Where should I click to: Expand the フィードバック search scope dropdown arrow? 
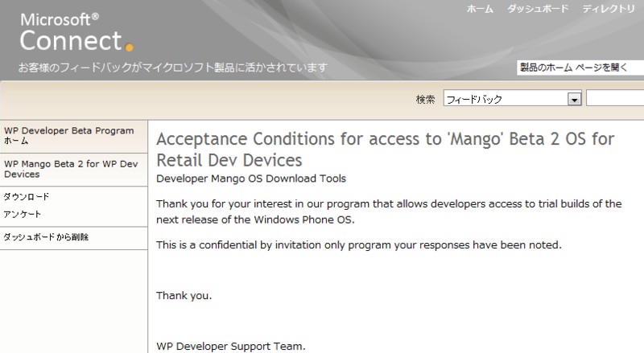574,99
